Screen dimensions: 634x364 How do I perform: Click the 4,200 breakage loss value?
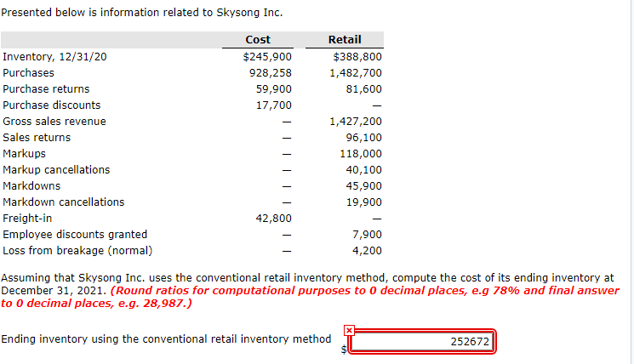[x=367, y=251]
